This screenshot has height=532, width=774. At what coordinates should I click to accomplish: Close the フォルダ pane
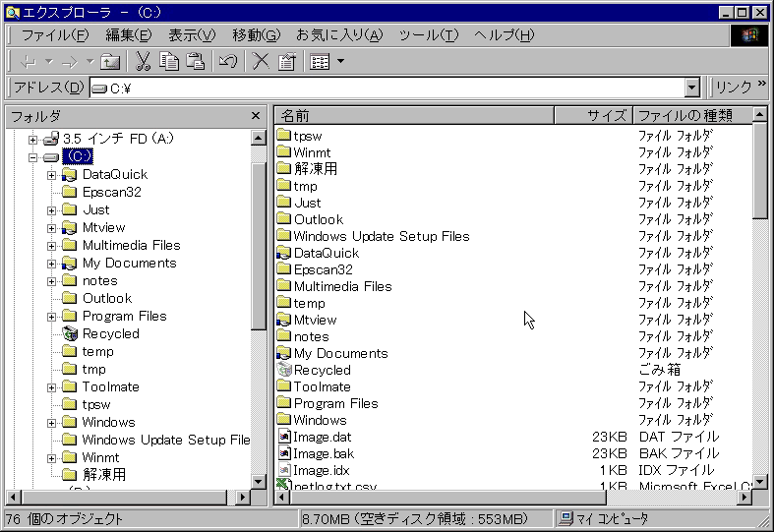coord(255,115)
